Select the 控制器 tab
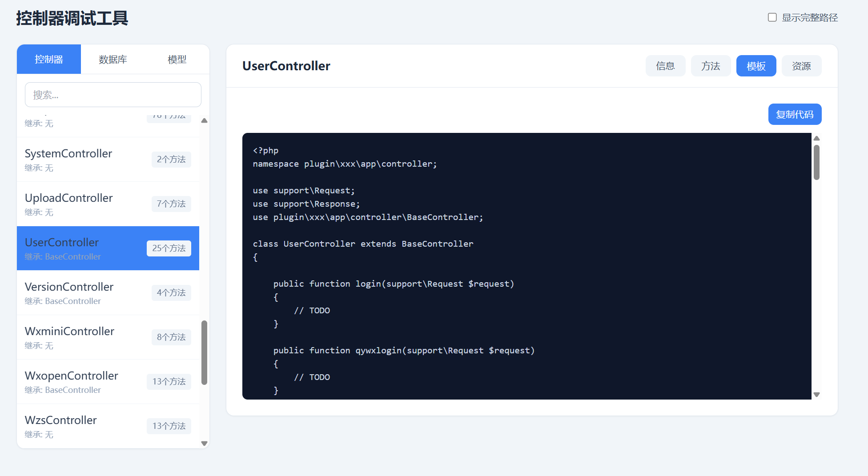868x476 pixels. (49, 59)
